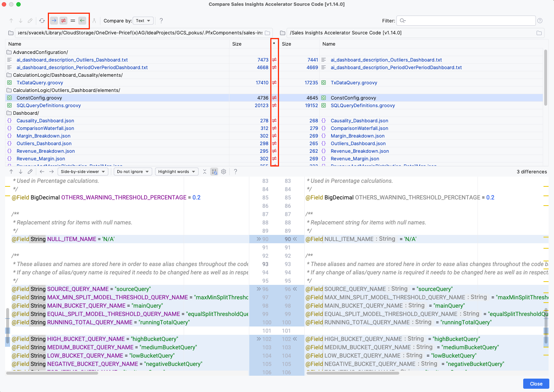Image resolution: width=554 pixels, height=392 pixels.
Task: Click the branch compare icon near the filters
Action: (94, 21)
